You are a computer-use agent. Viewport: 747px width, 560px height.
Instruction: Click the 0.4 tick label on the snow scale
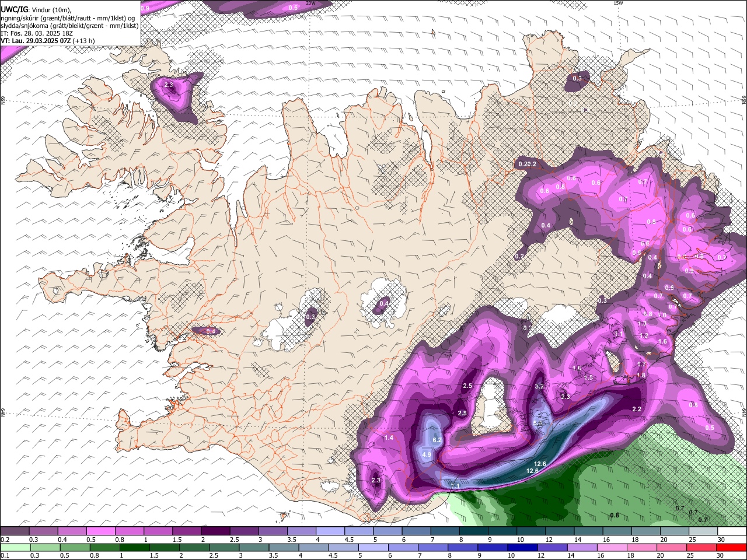[x=62, y=540]
